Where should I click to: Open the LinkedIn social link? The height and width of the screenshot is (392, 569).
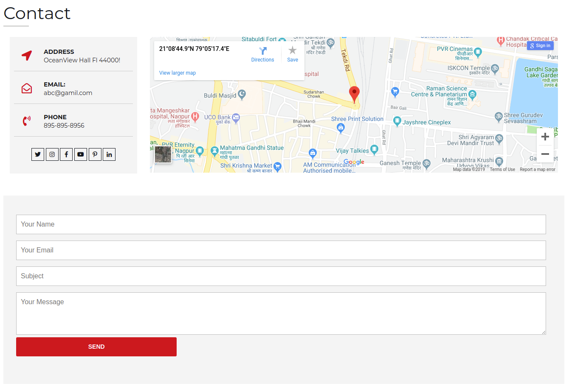109,154
